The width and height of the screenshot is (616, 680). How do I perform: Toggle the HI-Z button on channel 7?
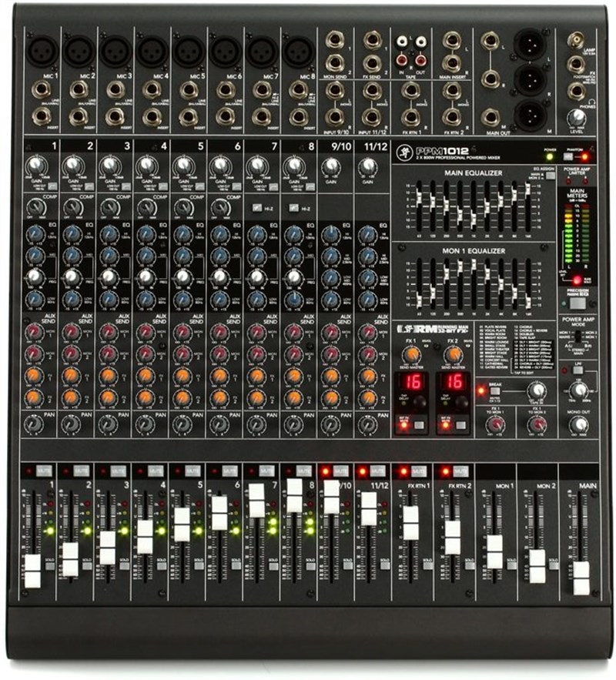tap(256, 208)
